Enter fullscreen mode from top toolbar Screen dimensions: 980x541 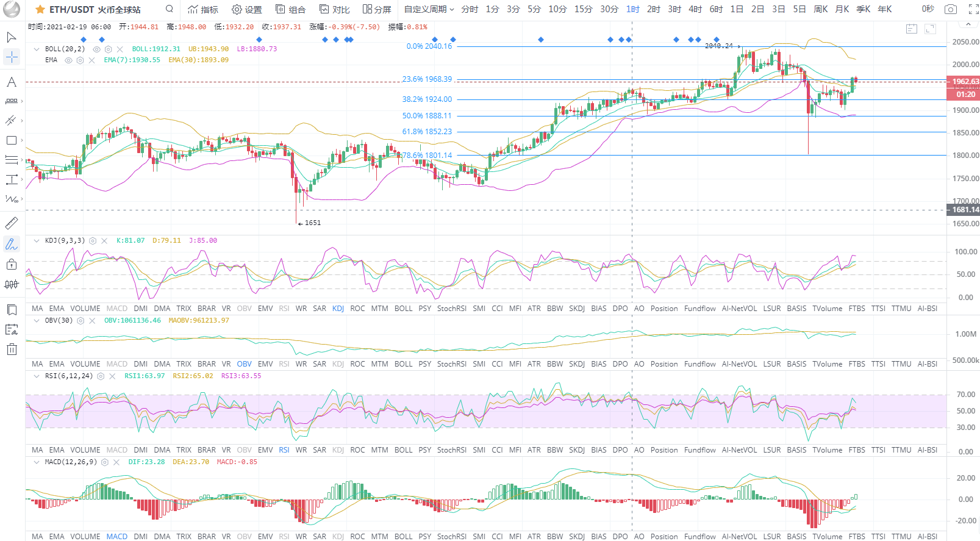tap(973, 9)
